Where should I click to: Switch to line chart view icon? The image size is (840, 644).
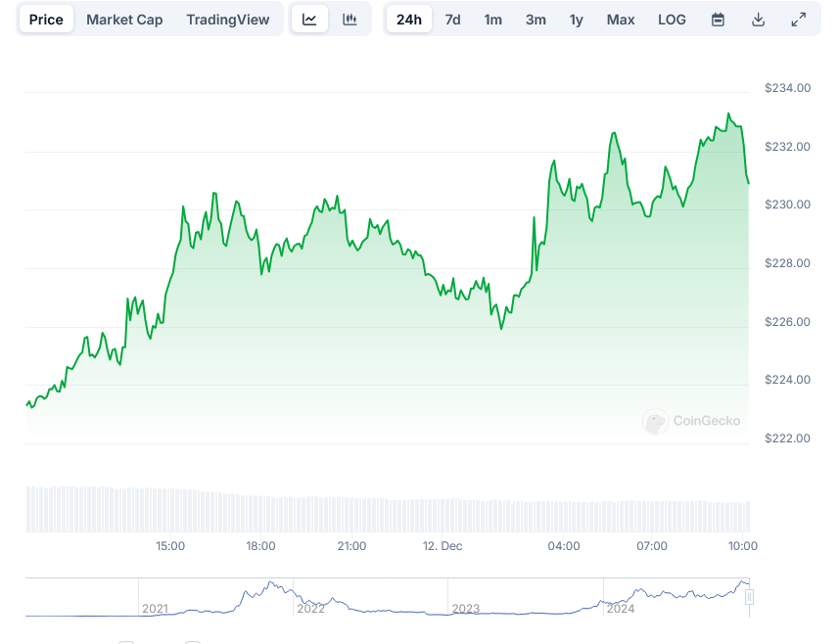click(x=309, y=20)
